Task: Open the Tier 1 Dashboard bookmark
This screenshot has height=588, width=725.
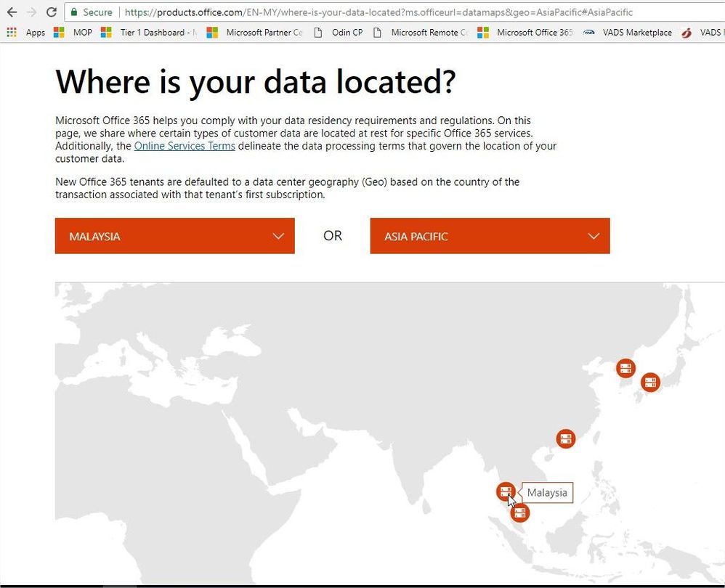Action: click(148, 33)
